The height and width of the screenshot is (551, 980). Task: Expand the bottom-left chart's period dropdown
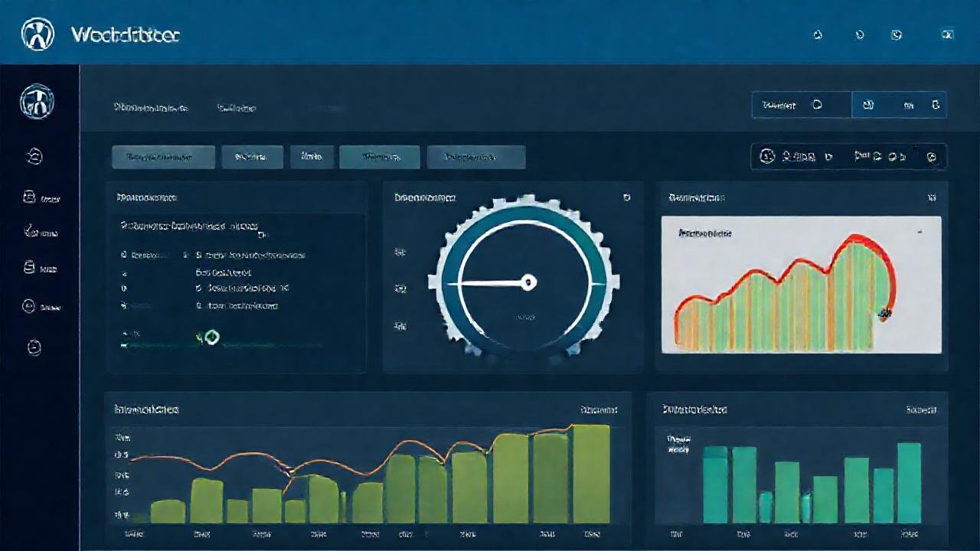[x=601, y=409]
